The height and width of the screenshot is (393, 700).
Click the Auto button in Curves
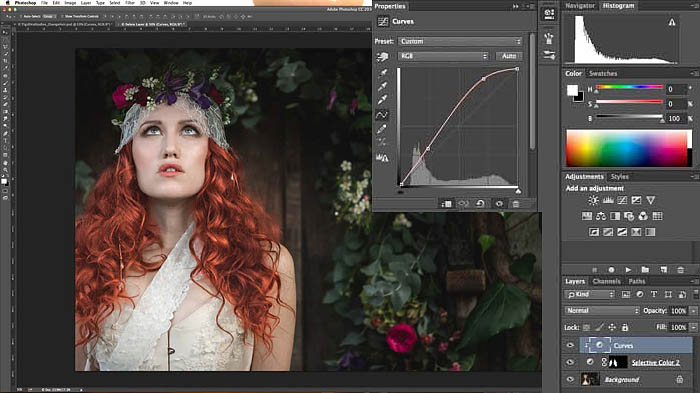[509, 56]
